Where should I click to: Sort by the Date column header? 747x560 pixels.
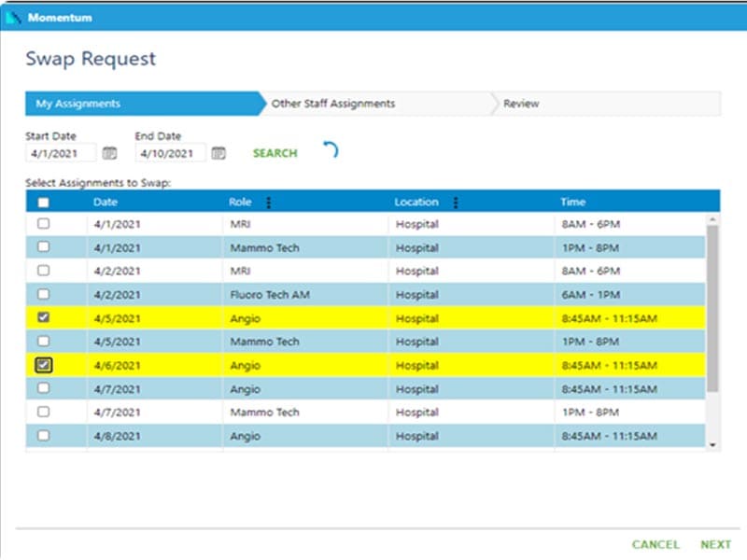[106, 202]
